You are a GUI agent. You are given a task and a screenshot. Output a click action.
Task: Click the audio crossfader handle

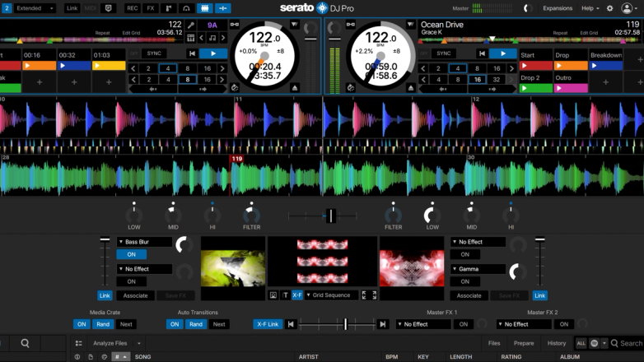[330, 216]
